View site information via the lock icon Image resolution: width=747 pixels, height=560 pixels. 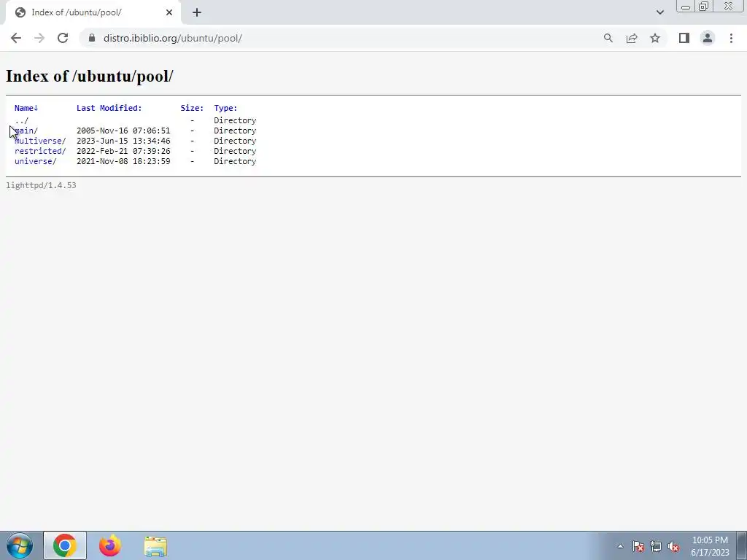92,38
